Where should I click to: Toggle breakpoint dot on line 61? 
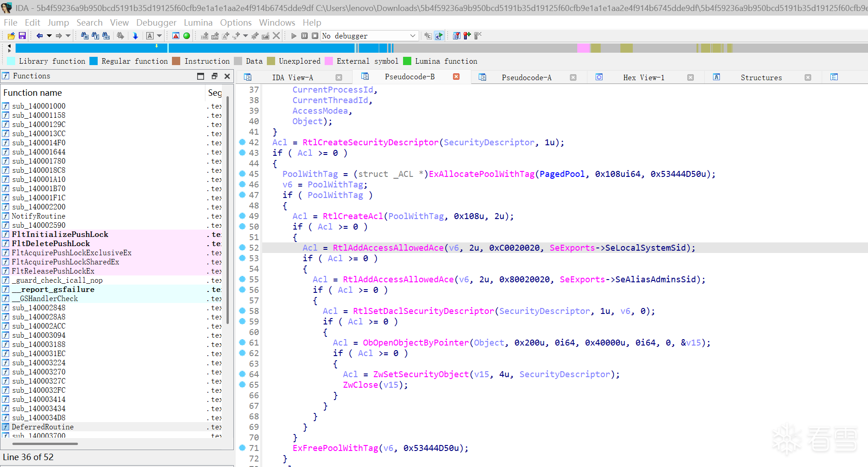tap(242, 342)
